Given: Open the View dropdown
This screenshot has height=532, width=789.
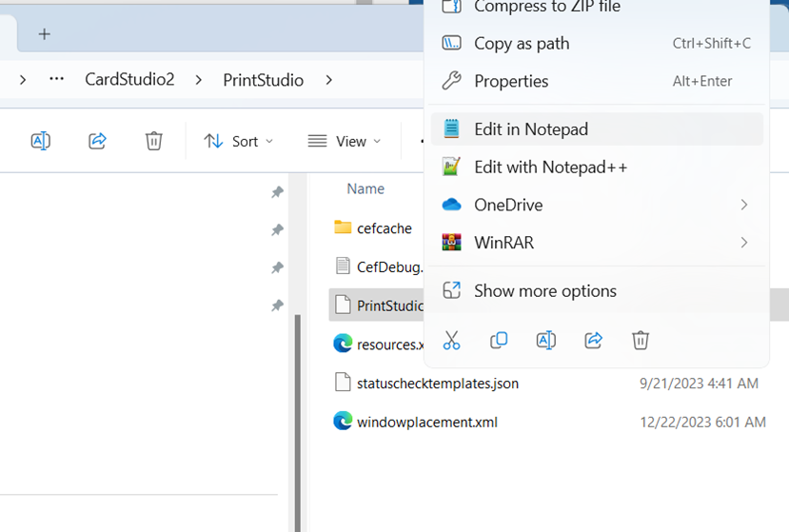Looking at the screenshot, I should [x=345, y=142].
